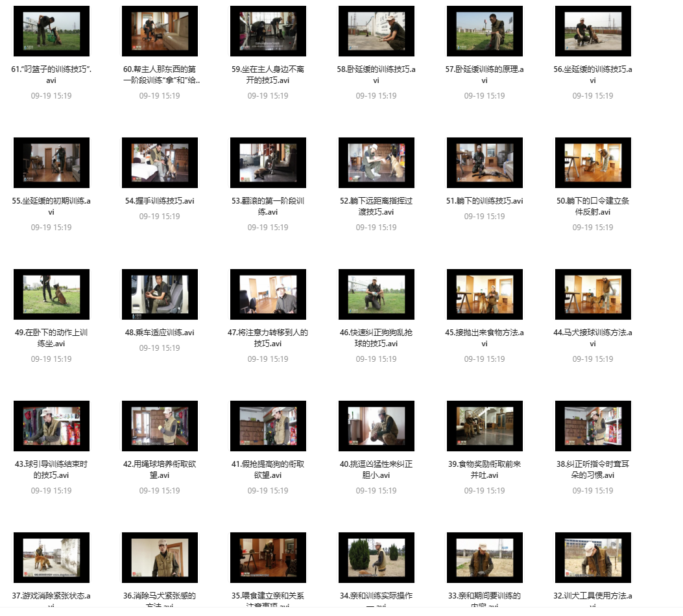Open video thumbnail 61 basket training
Image resolution: width=683 pixels, height=616 pixels.
(51, 31)
